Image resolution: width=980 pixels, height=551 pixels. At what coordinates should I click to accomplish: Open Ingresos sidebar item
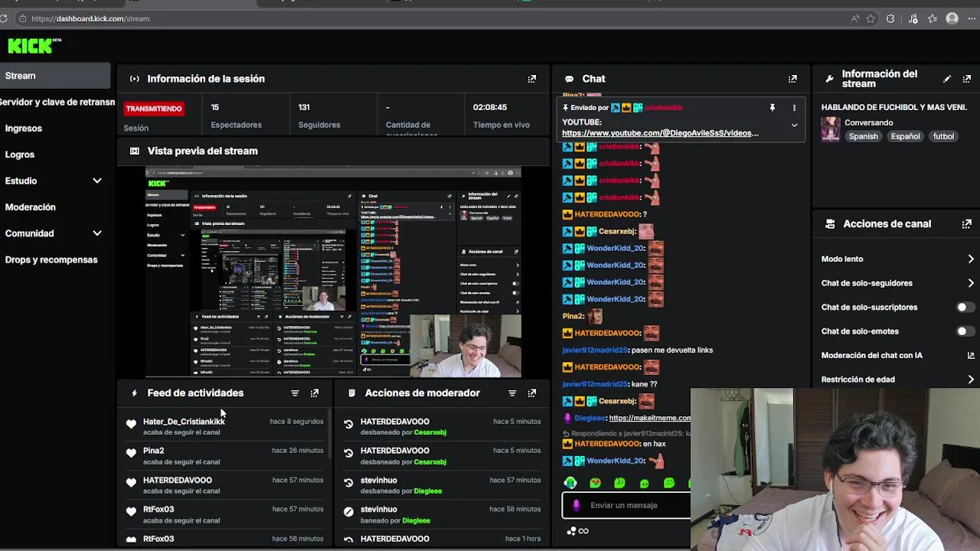click(x=23, y=129)
